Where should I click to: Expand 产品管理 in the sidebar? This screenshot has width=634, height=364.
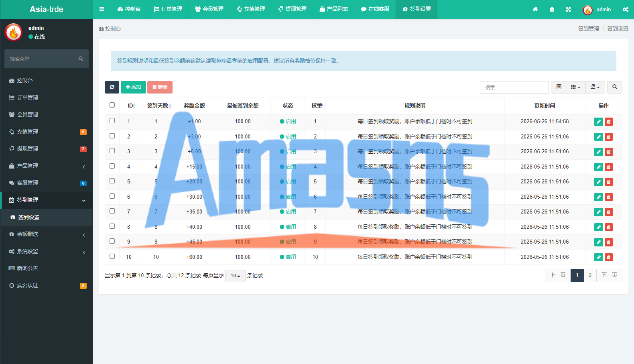pos(46,166)
